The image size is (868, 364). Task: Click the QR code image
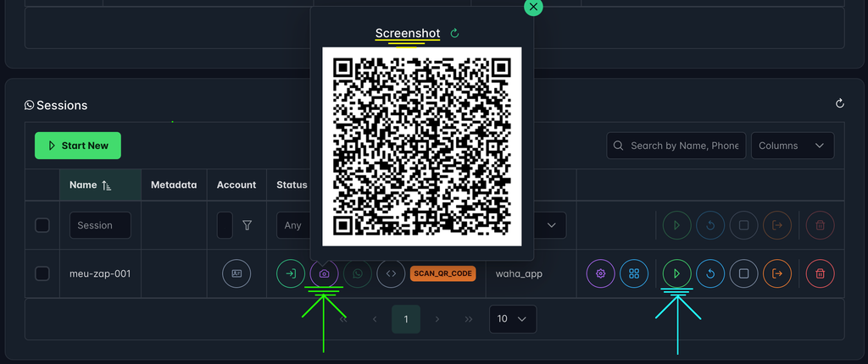[x=422, y=146]
